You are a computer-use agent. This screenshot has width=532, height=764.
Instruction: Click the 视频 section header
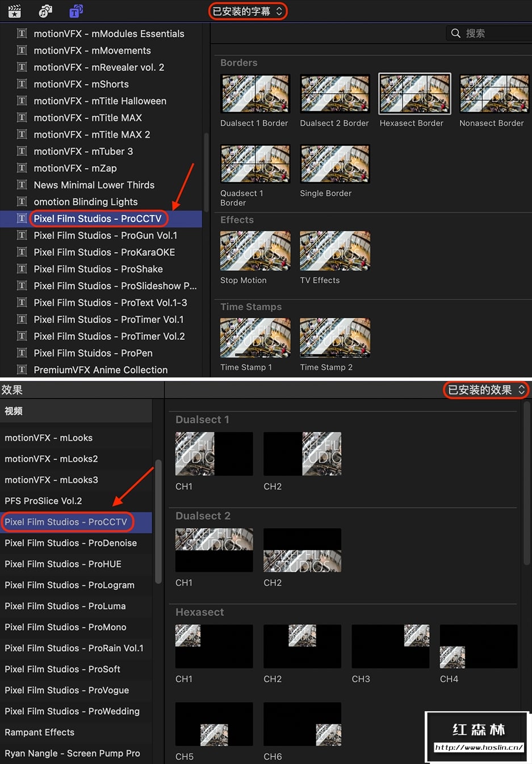click(x=76, y=411)
